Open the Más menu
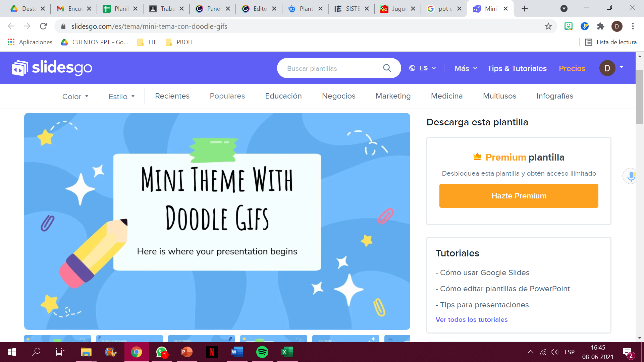The image size is (644, 362). coord(466,68)
